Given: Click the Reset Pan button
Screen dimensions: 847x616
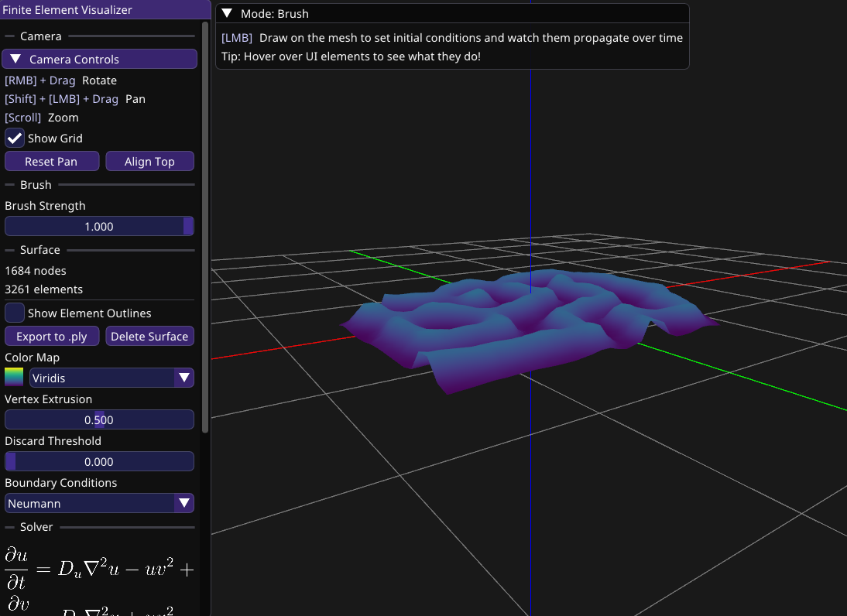Looking at the screenshot, I should point(51,162).
